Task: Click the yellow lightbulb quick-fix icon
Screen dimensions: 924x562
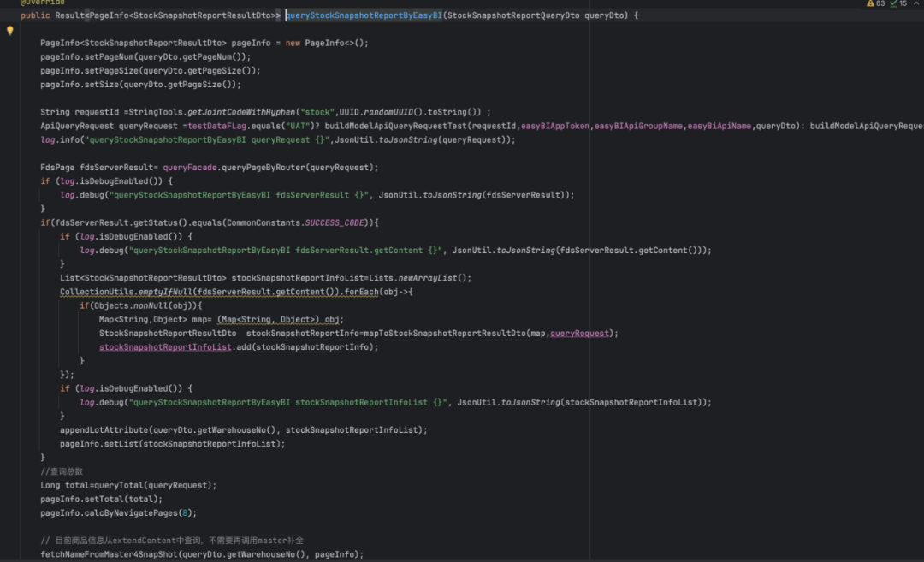Action: click(x=9, y=30)
